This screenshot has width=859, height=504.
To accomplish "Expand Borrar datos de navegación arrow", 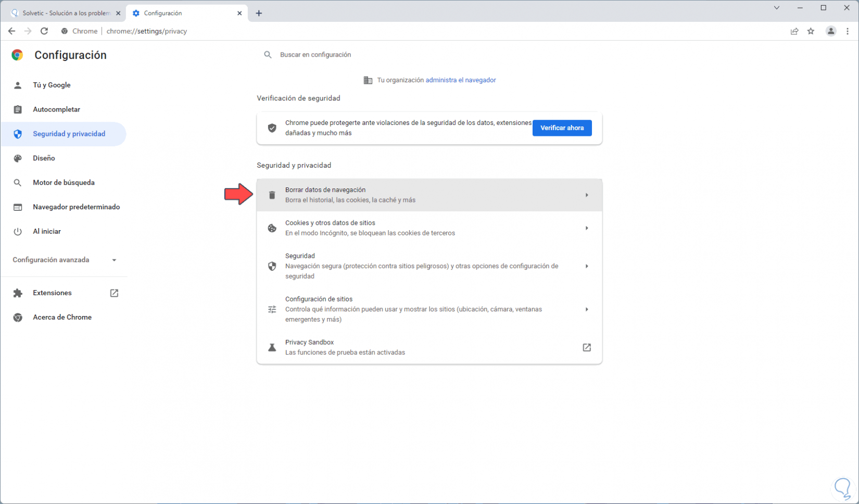I will tap(587, 195).
